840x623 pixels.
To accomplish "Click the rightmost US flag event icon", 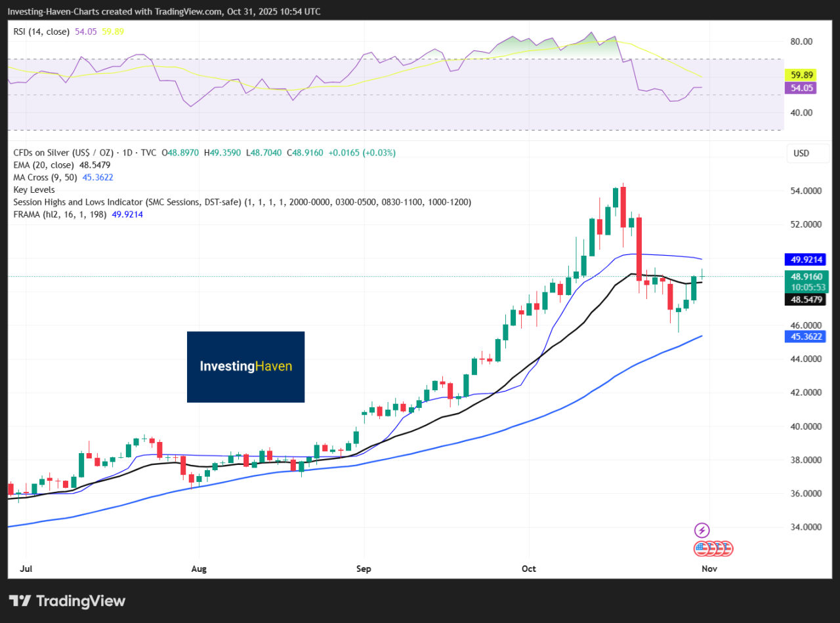I will click(726, 548).
